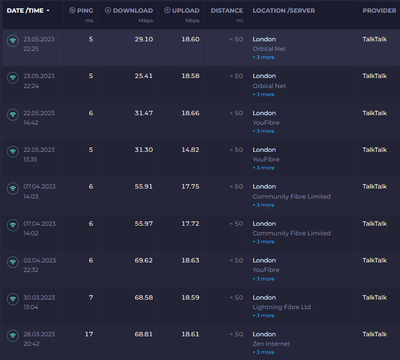Viewport: 400px width, 360px height.
Task: Click server name Lightning Fibre Ltd
Action: (282, 307)
